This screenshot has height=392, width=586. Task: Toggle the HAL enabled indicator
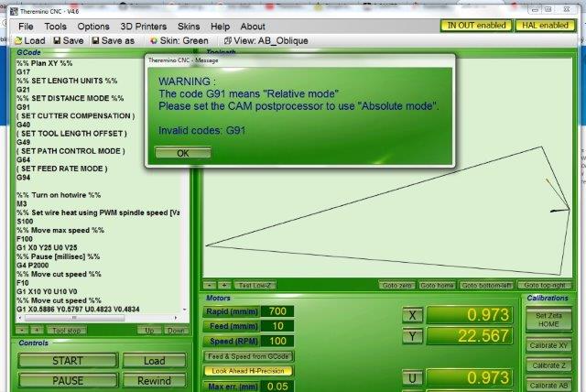pyautogui.click(x=546, y=26)
